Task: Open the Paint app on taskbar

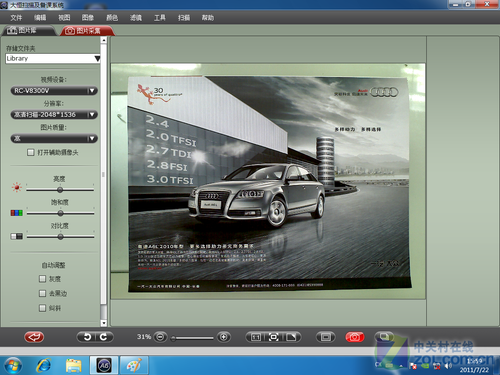Action: point(134,366)
